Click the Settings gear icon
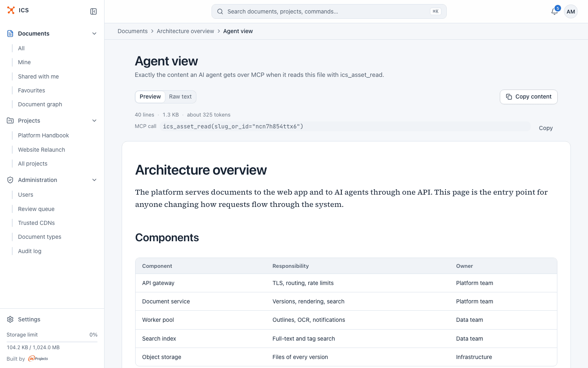588x368 pixels. [10, 319]
